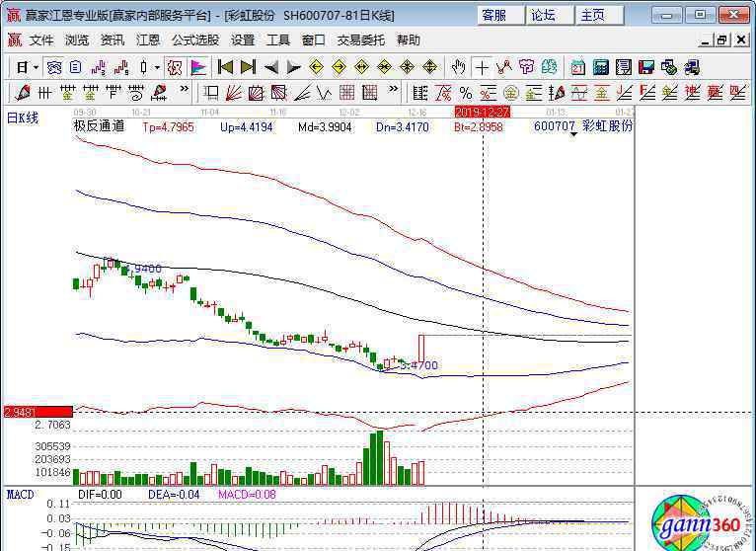The height and width of the screenshot is (551, 756).
Task: Click the red polyline nodes icon
Action: click(x=504, y=67)
